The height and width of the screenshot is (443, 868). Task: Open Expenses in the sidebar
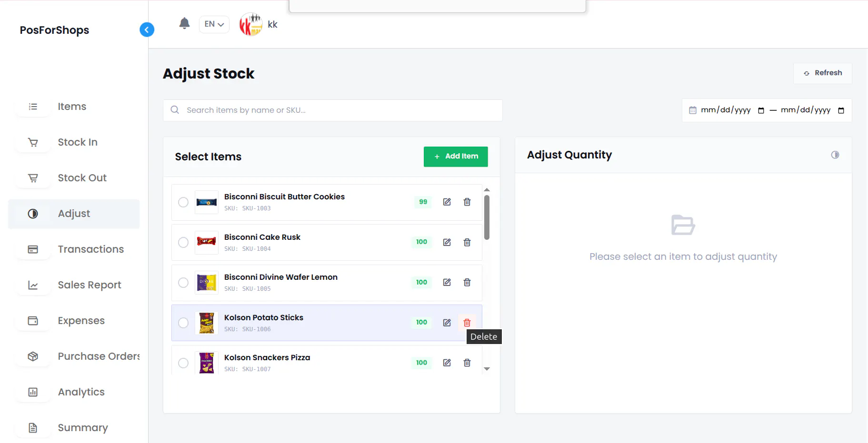[74, 321]
